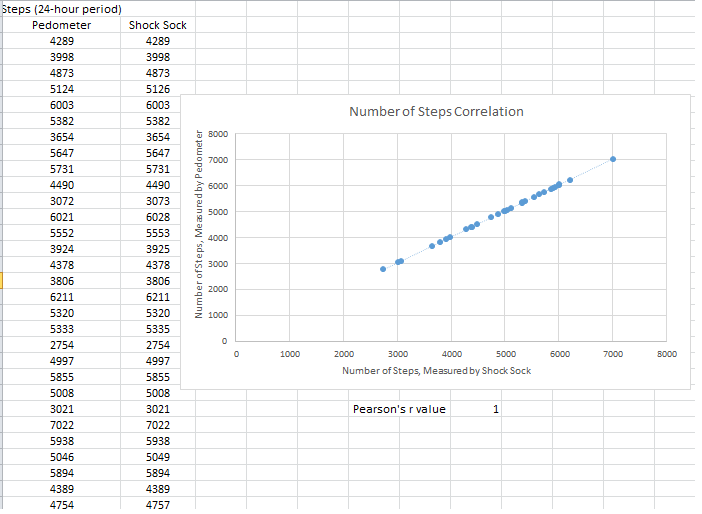
Task: Select cell with value 5126 in Shock Sock column
Action: coord(157,89)
